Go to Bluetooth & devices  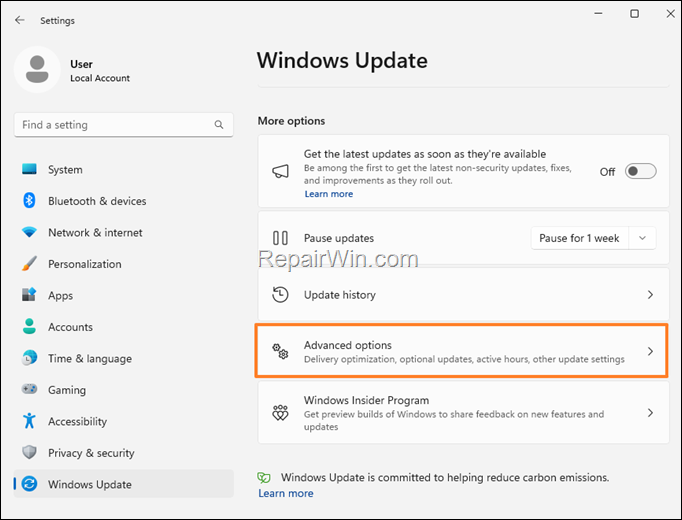tap(124, 200)
